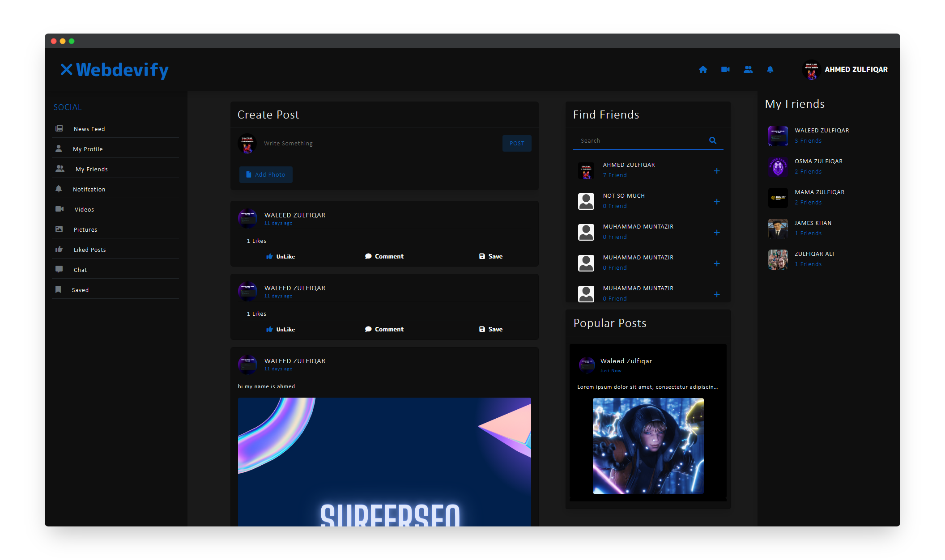Open notifications bell in header

point(770,69)
